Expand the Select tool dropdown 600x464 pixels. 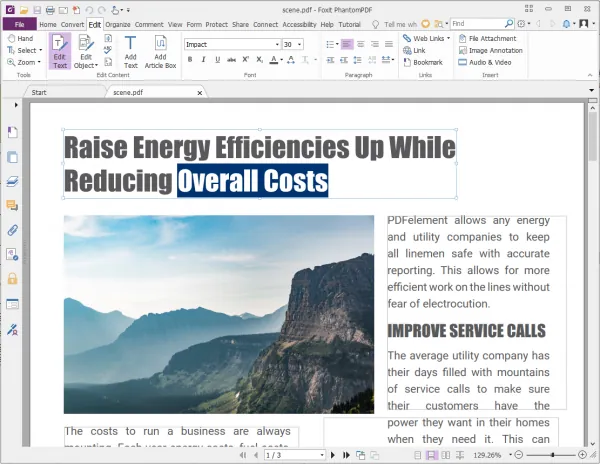tap(40, 50)
